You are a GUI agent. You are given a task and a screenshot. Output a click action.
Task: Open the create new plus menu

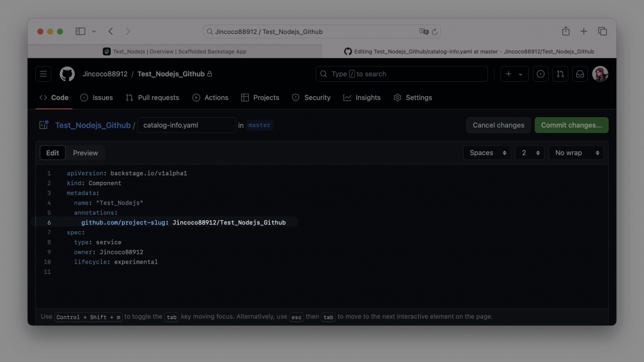(508, 74)
